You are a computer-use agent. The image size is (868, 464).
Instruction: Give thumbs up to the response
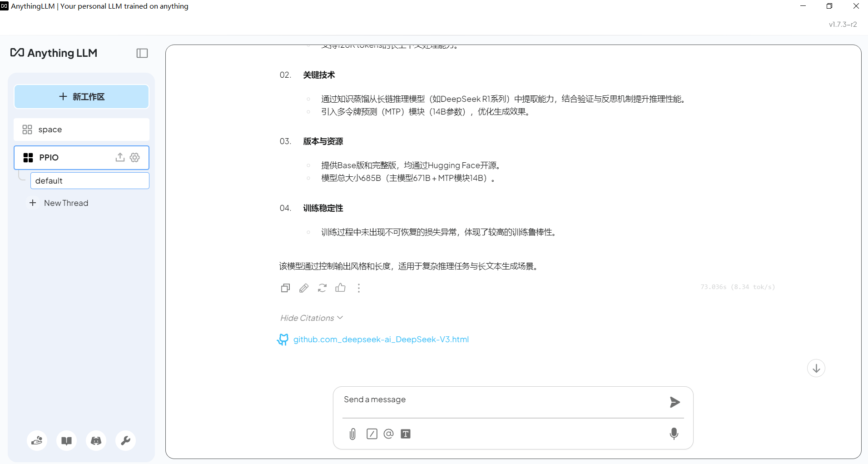point(340,287)
